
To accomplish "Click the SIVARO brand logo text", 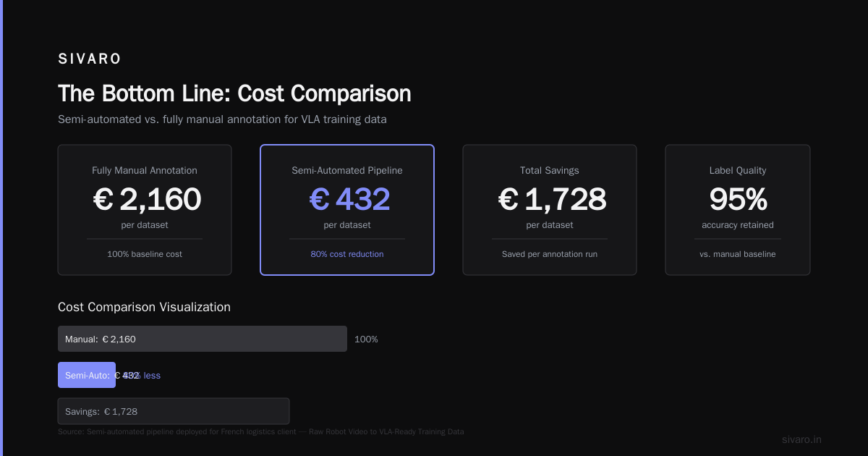I will click(90, 59).
